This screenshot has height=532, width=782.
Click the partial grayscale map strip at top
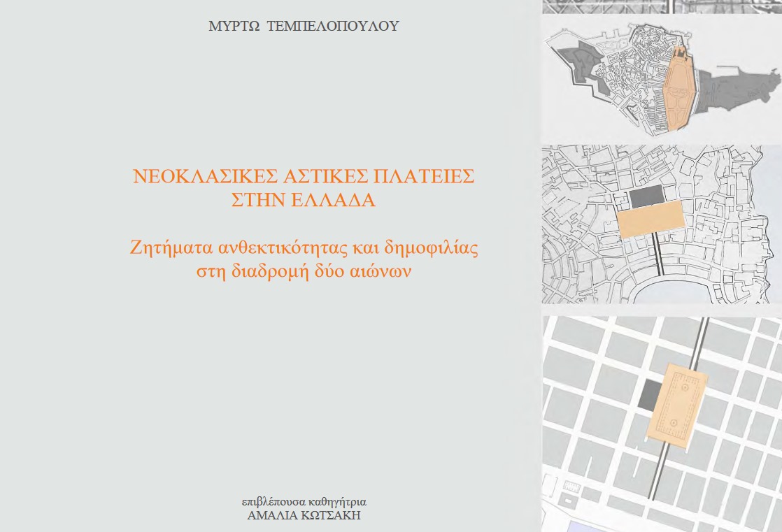[x=662, y=6]
